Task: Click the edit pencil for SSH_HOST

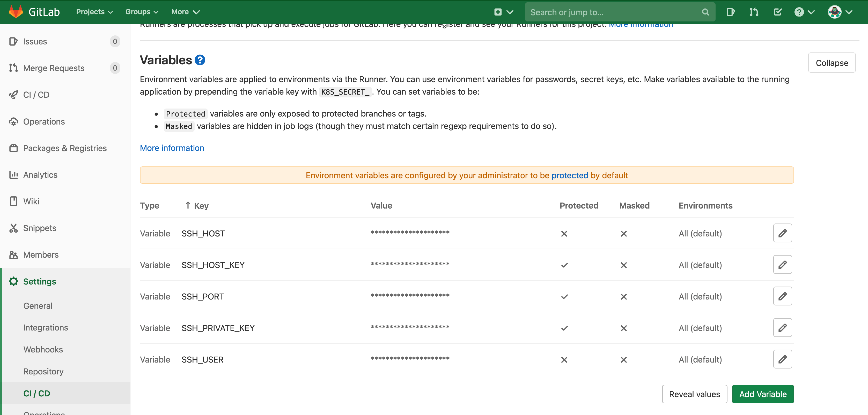Action: point(782,233)
